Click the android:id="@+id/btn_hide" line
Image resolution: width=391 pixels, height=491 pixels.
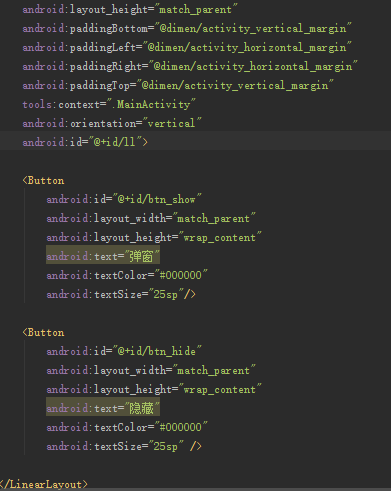coord(124,351)
